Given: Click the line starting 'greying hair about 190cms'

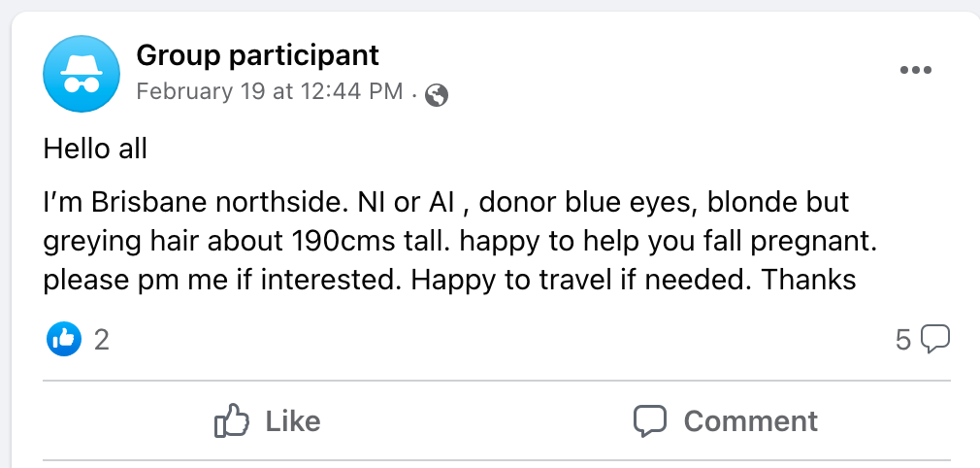Looking at the screenshot, I should click(460, 242).
